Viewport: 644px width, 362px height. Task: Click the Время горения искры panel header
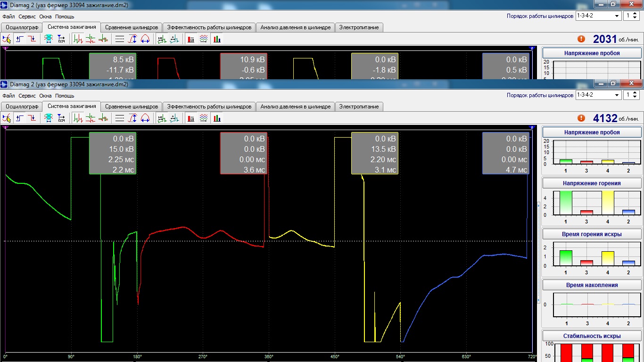(592, 234)
